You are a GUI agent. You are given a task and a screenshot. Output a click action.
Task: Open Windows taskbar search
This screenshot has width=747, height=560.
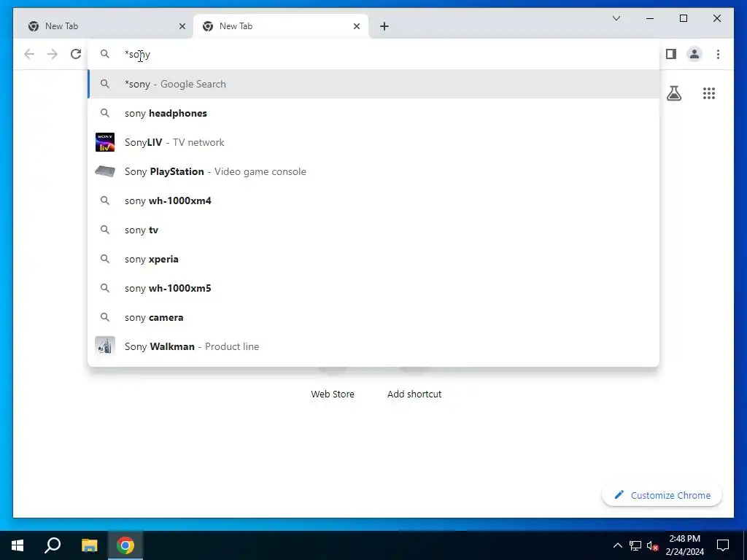(53, 545)
